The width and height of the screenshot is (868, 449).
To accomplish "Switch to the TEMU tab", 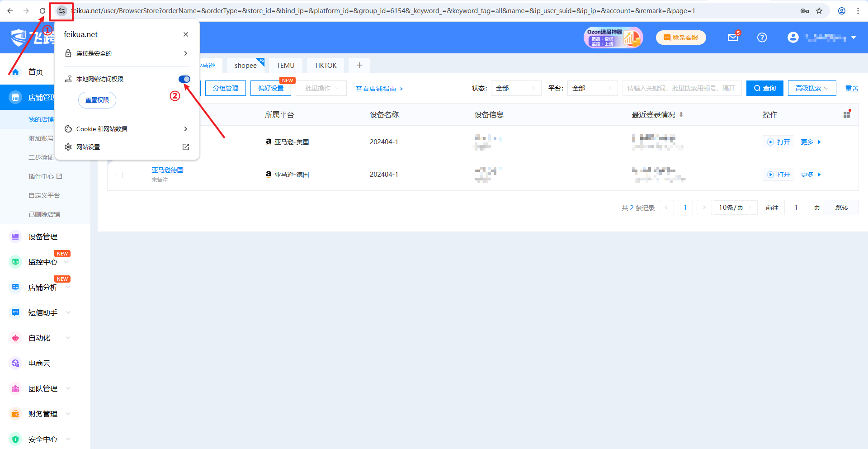I will coord(285,66).
